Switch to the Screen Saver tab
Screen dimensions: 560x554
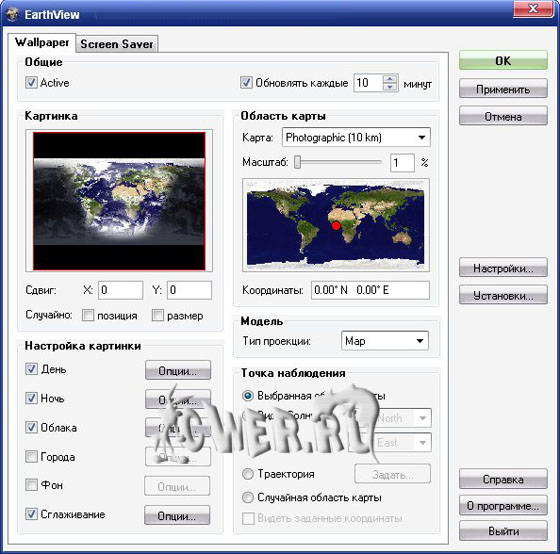[x=117, y=44]
